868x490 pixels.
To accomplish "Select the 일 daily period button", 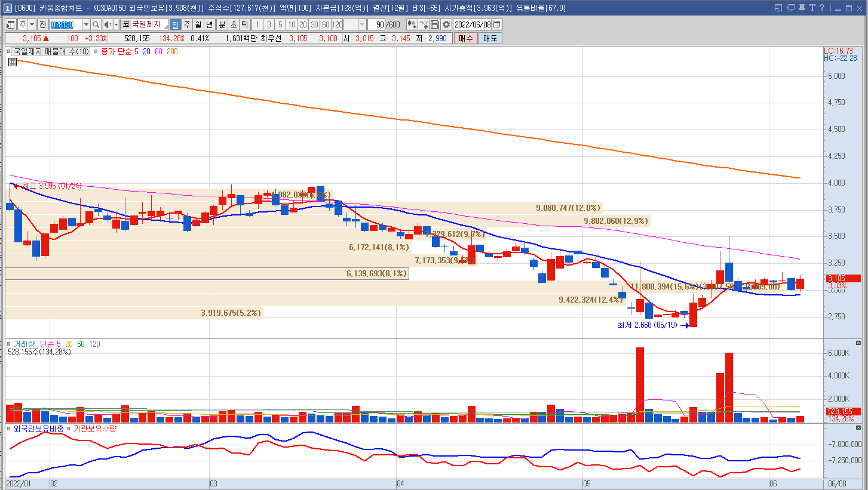I will point(175,24).
